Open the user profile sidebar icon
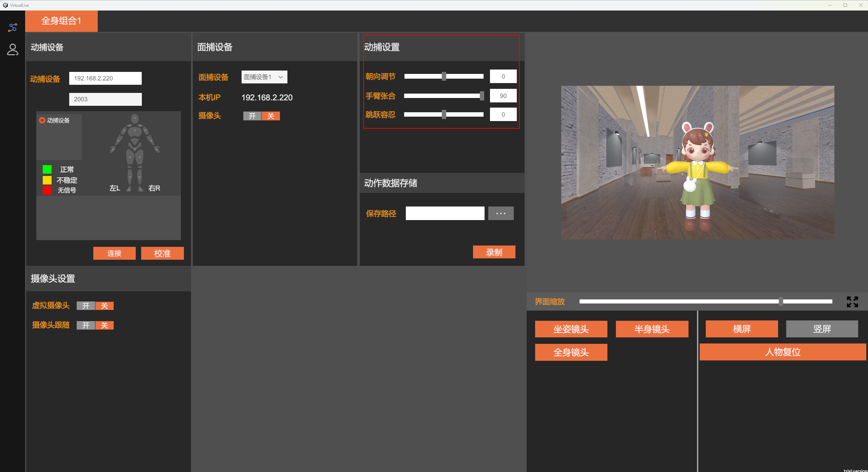This screenshot has width=868, height=472. pyautogui.click(x=13, y=50)
